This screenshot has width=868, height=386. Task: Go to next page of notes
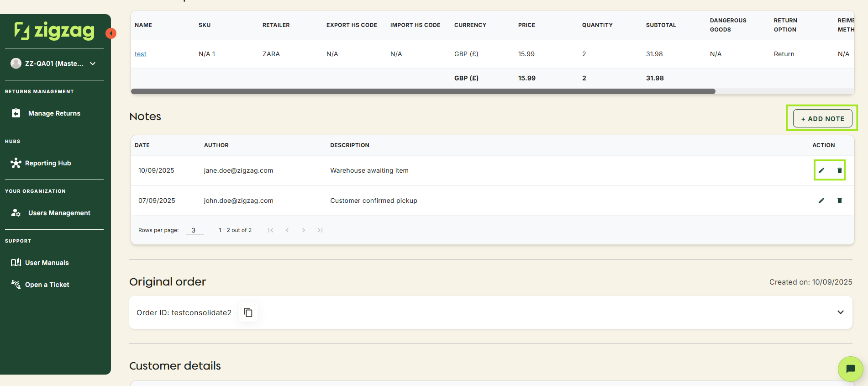(304, 230)
